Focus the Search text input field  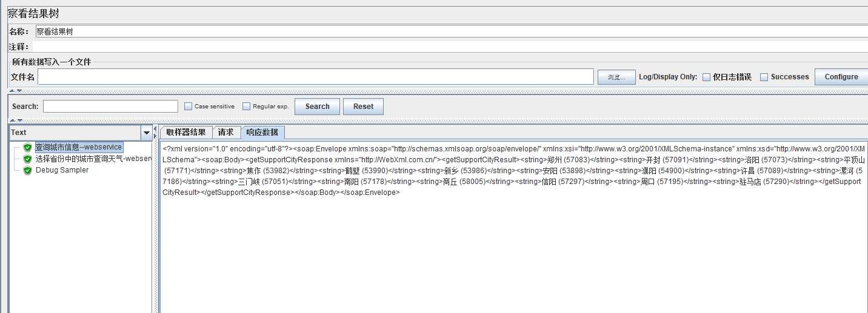tap(110, 107)
